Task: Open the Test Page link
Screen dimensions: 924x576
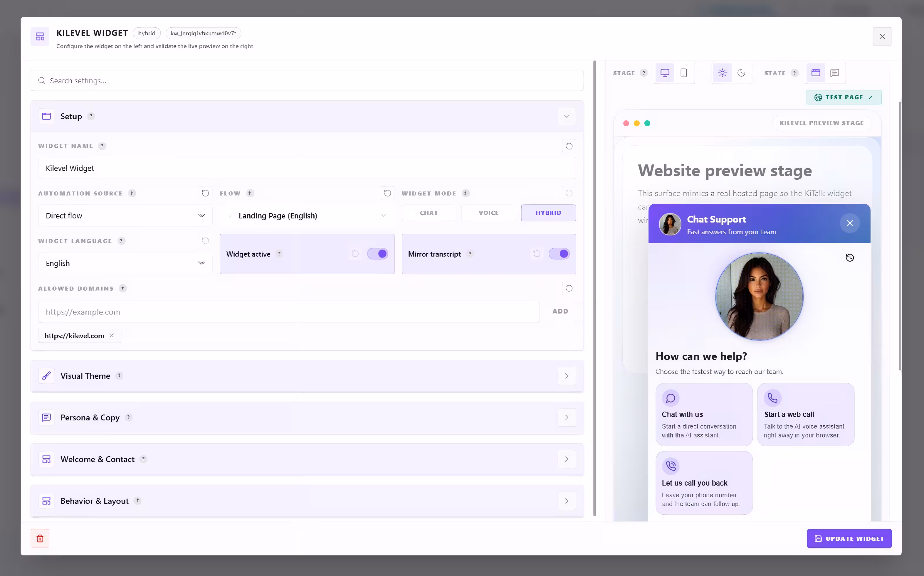Action: (x=844, y=97)
